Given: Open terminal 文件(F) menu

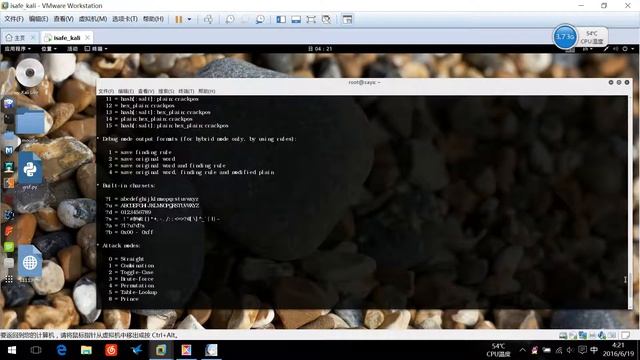Looking at the screenshot, I should click(106, 91).
